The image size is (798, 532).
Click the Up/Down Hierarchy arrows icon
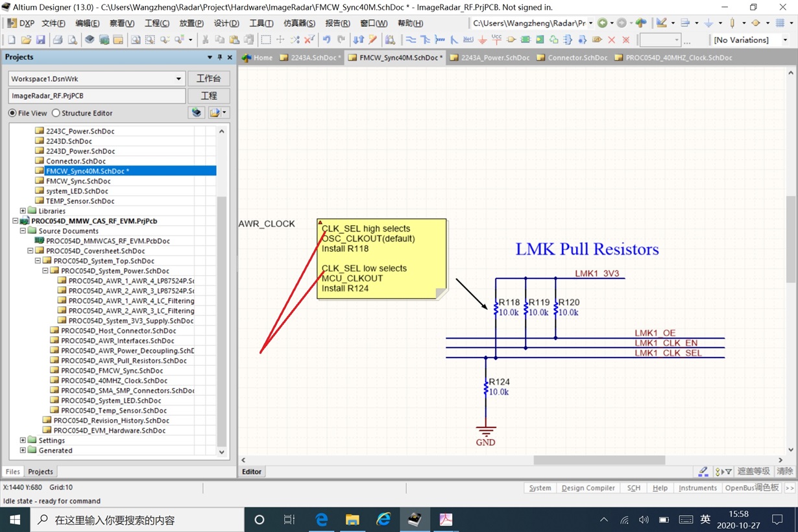[x=358, y=40]
